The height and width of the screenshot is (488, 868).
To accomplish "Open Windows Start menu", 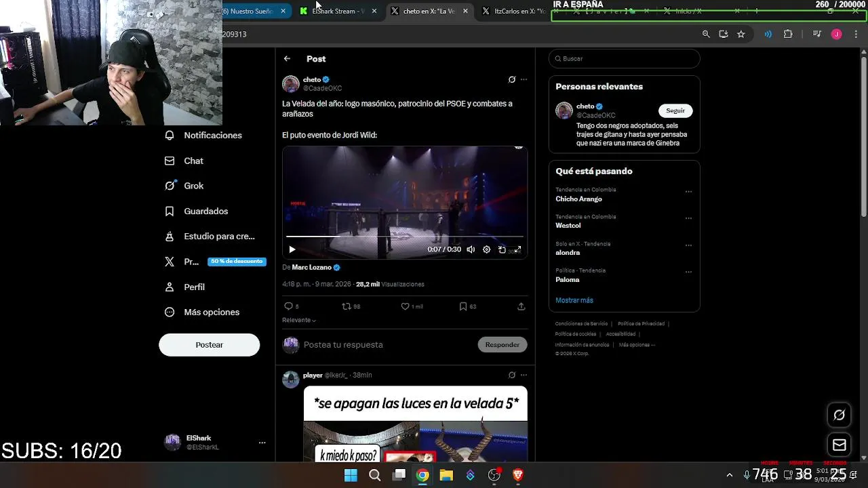I will click(351, 475).
